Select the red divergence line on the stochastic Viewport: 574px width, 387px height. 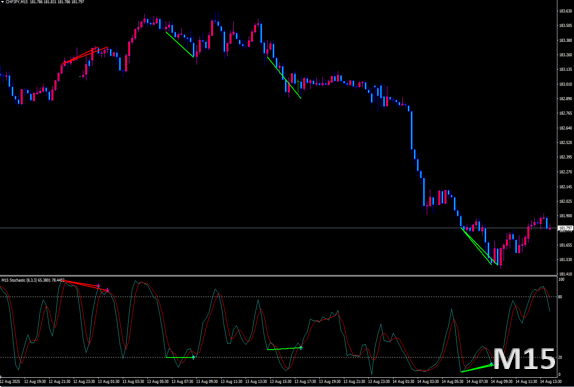coord(86,286)
